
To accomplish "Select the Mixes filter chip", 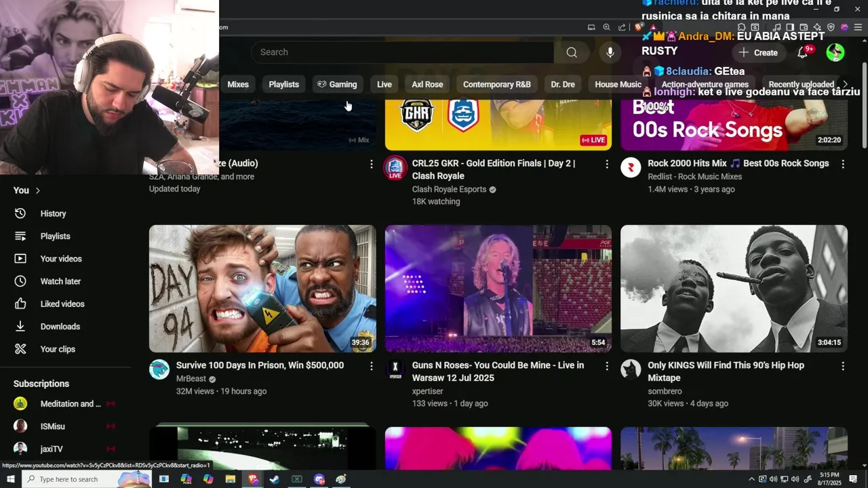I will point(238,85).
